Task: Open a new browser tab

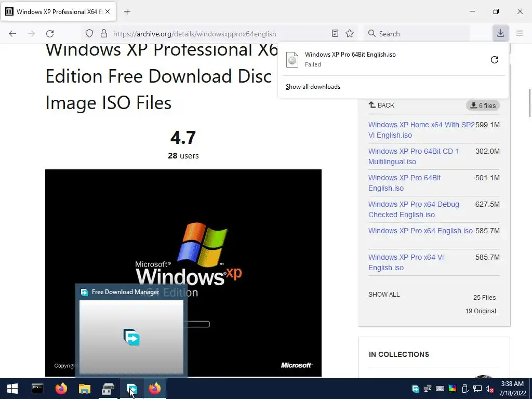Action: coord(127,12)
